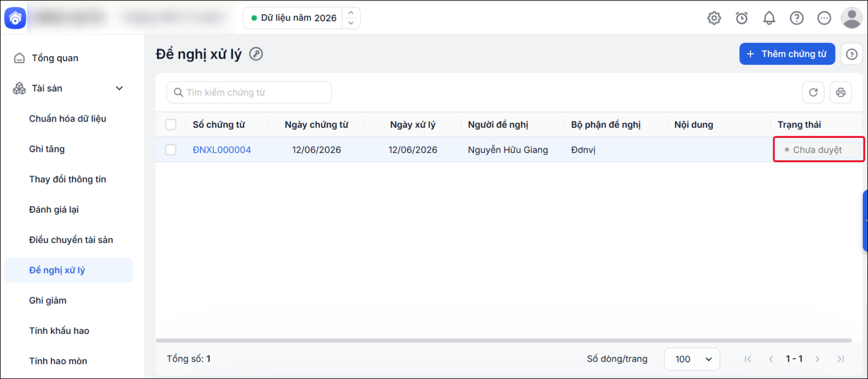The height and width of the screenshot is (379, 868).
Task: Click the Trạng thái column header
Action: (799, 125)
